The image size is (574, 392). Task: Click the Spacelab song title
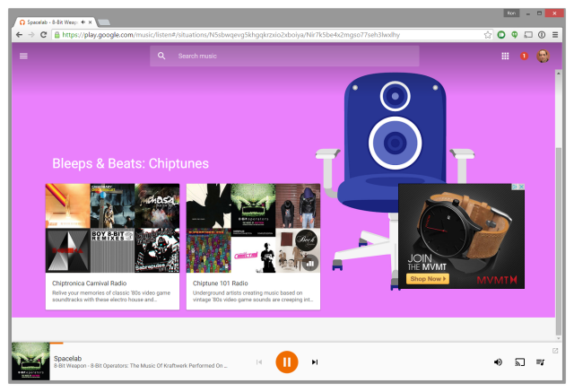[68, 358]
